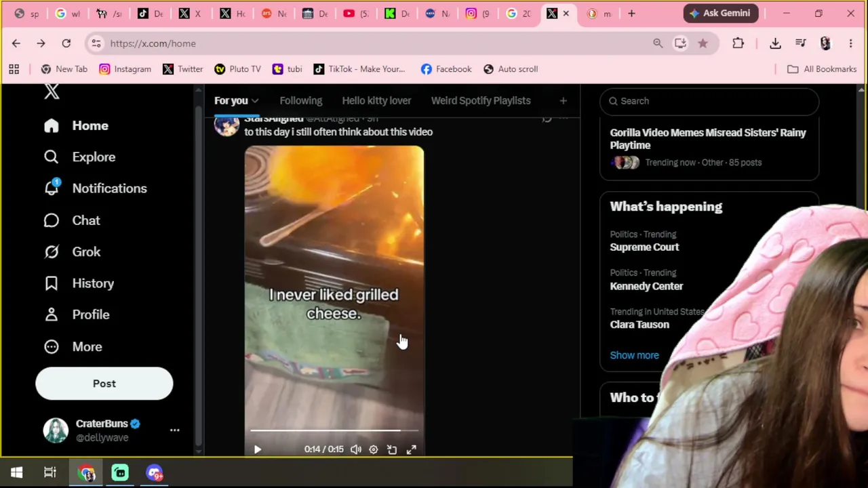Screen dimensions: 868x488
Task: Open CraterBuns account avatar
Action: [56, 430]
